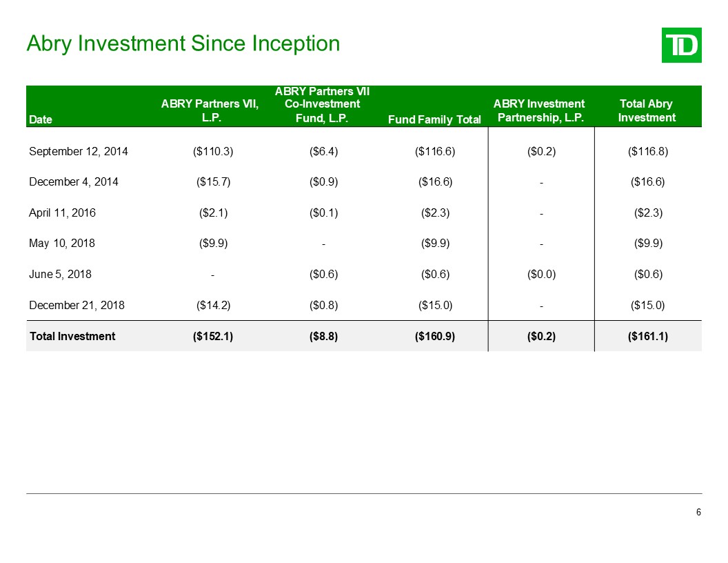Image resolution: width=728 pixels, height=563 pixels.
Task: Select the 'Date' column header
Action: [41, 119]
